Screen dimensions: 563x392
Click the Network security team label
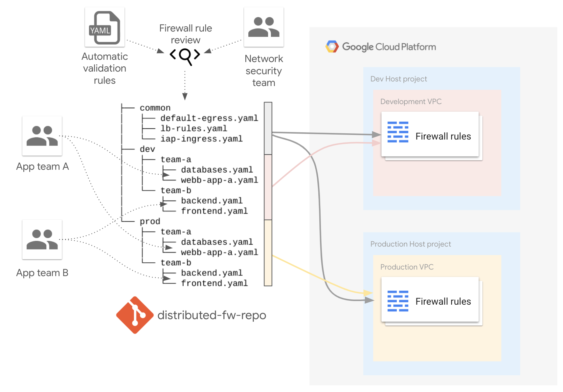tap(264, 71)
